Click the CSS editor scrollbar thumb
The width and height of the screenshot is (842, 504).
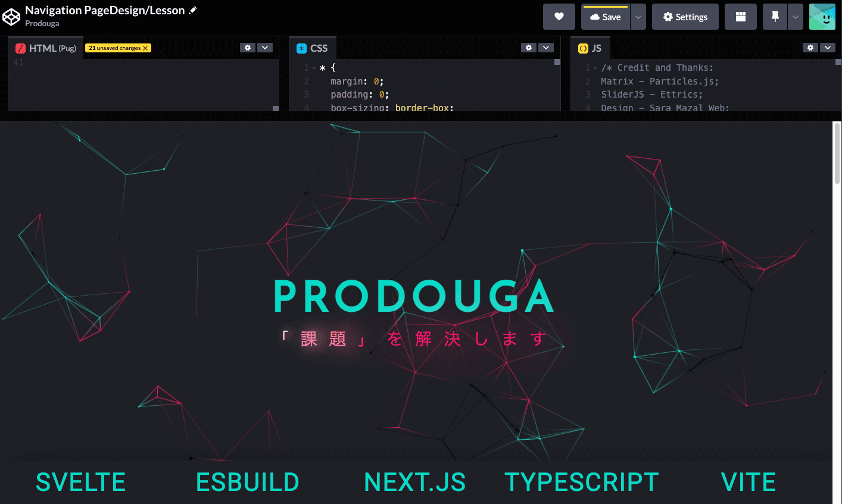[x=557, y=62]
